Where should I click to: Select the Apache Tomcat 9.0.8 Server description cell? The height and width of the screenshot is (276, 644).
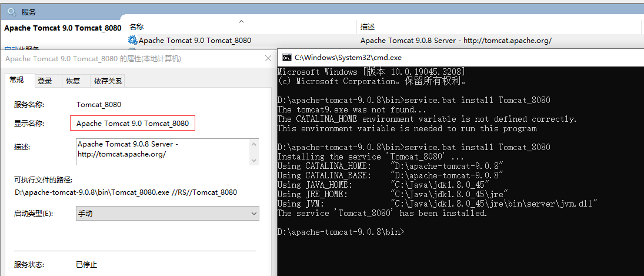[x=456, y=41]
